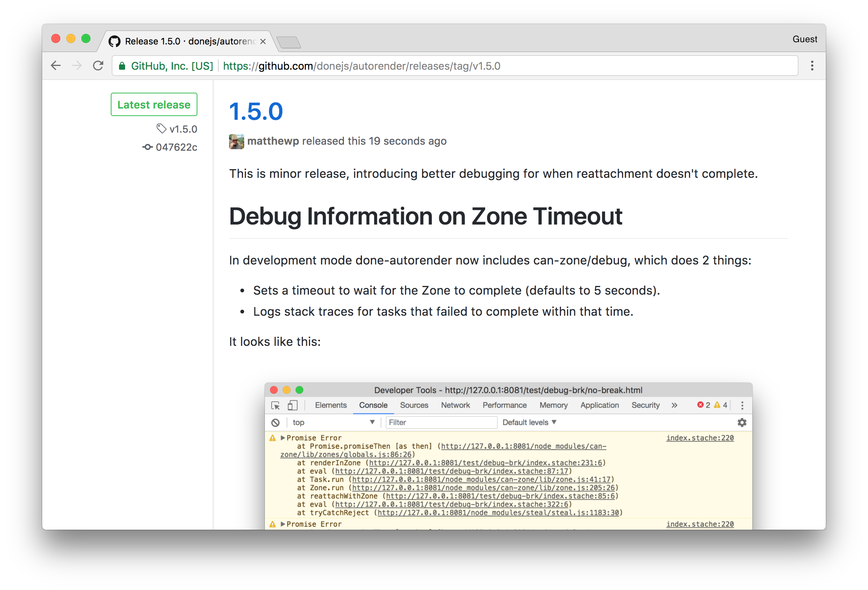Viewport: 868px width, 590px height.
Task: Click the browser forward arrow
Action: (x=77, y=66)
